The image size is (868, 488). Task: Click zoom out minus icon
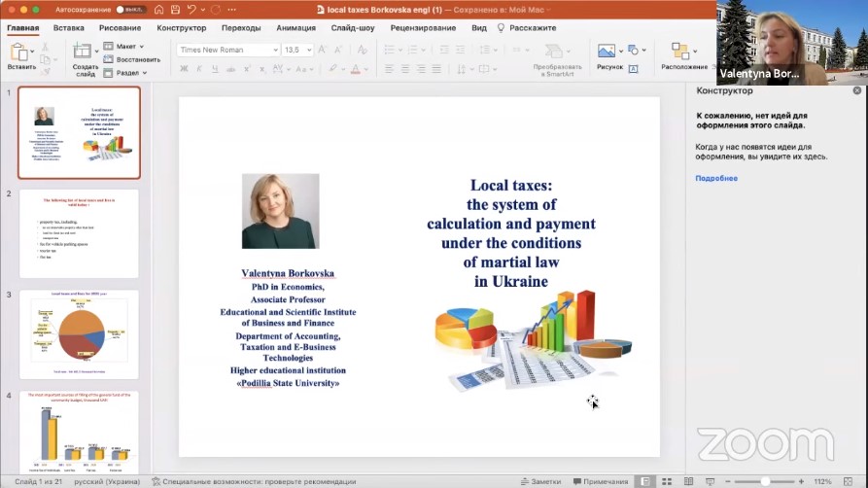(x=728, y=481)
